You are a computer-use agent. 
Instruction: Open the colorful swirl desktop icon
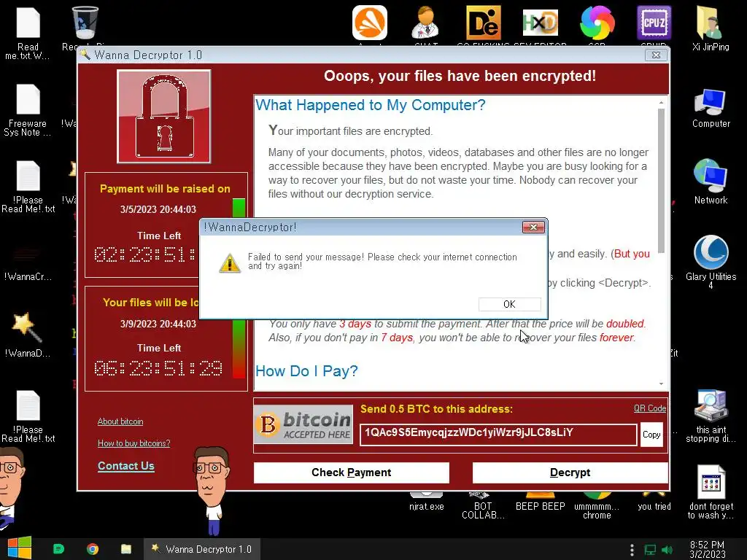coord(597,23)
